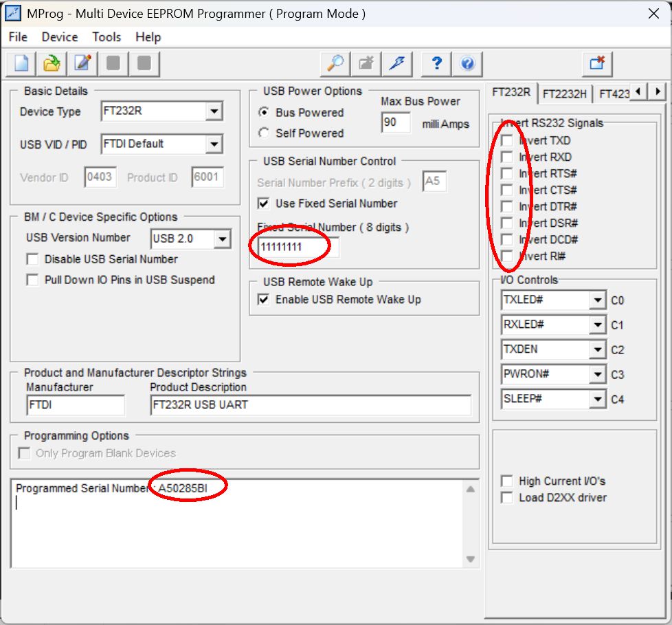Click the Open folder toolbar icon
The width and height of the screenshot is (672, 625).
52,64
